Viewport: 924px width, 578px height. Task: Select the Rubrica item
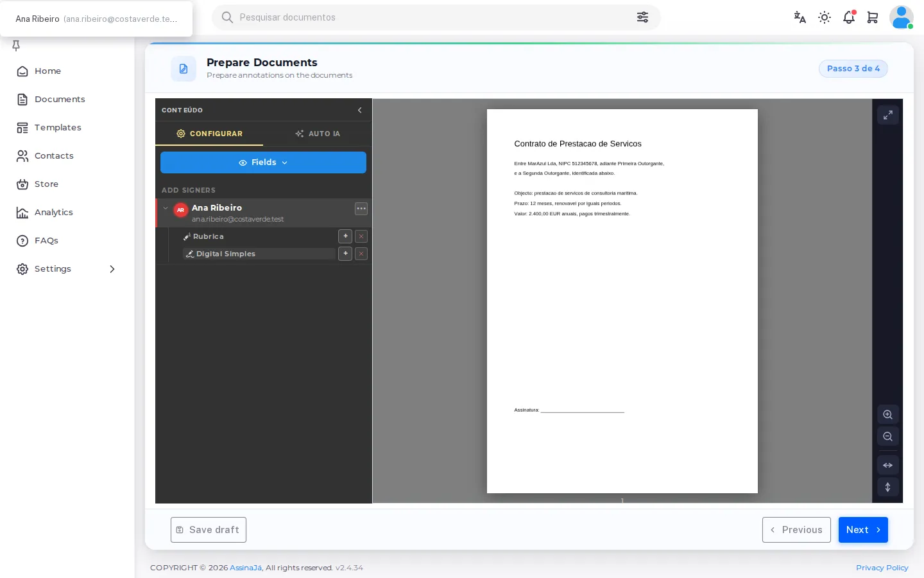tap(259, 236)
